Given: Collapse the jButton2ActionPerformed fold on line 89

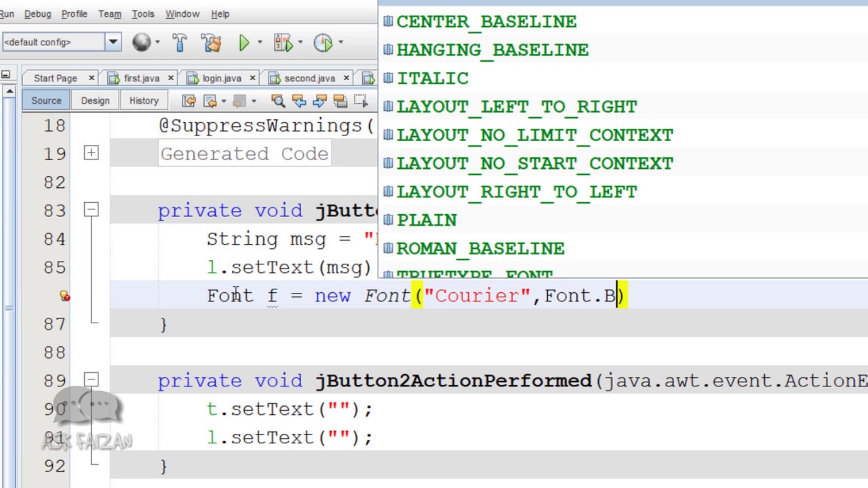Looking at the screenshot, I should point(91,380).
